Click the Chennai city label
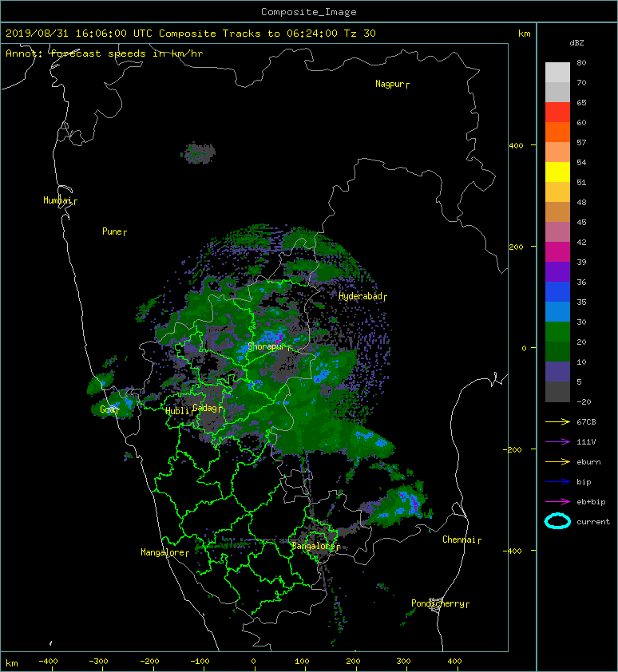The height and width of the screenshot is (672, 618). tap(462, 540)
